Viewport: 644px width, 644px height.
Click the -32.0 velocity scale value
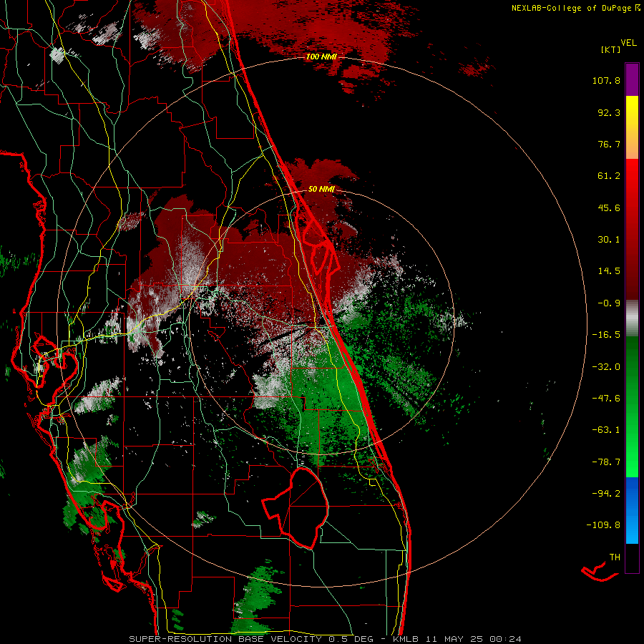[x=606, y=367]
